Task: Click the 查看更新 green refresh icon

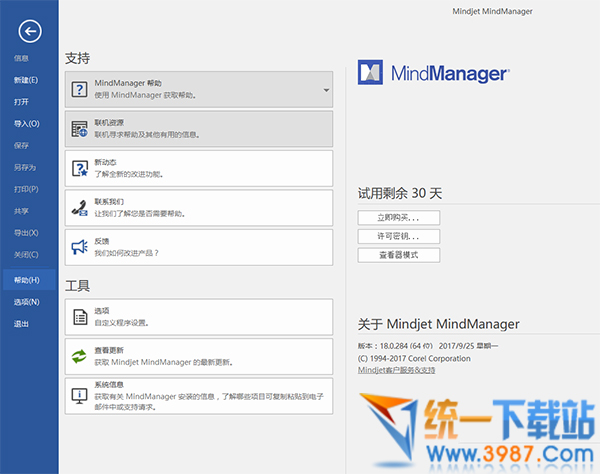Action: tap(80, 355)
